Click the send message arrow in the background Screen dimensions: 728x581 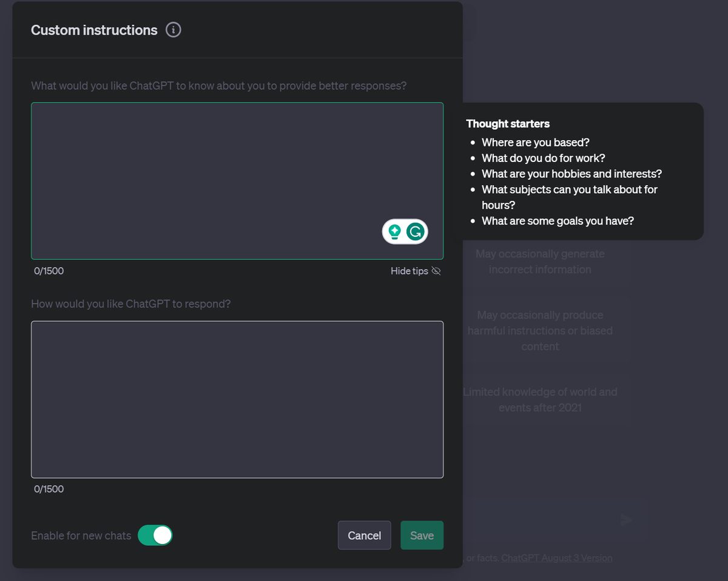pos(625,520)
